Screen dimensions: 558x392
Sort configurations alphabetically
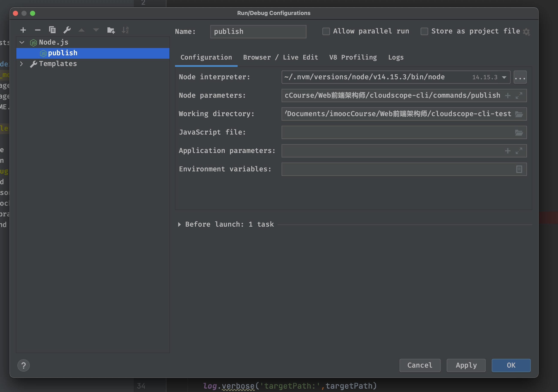point(125,30)
